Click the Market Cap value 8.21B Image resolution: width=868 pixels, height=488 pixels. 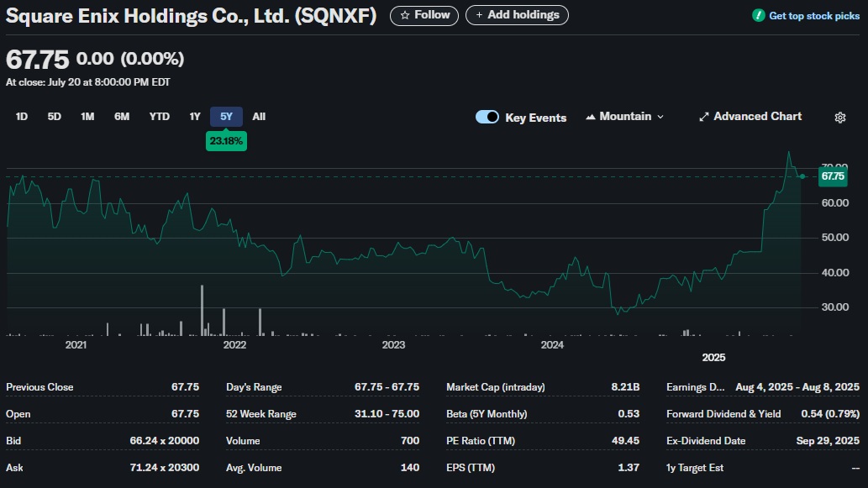pyautogui.click(x=625, y=387)
